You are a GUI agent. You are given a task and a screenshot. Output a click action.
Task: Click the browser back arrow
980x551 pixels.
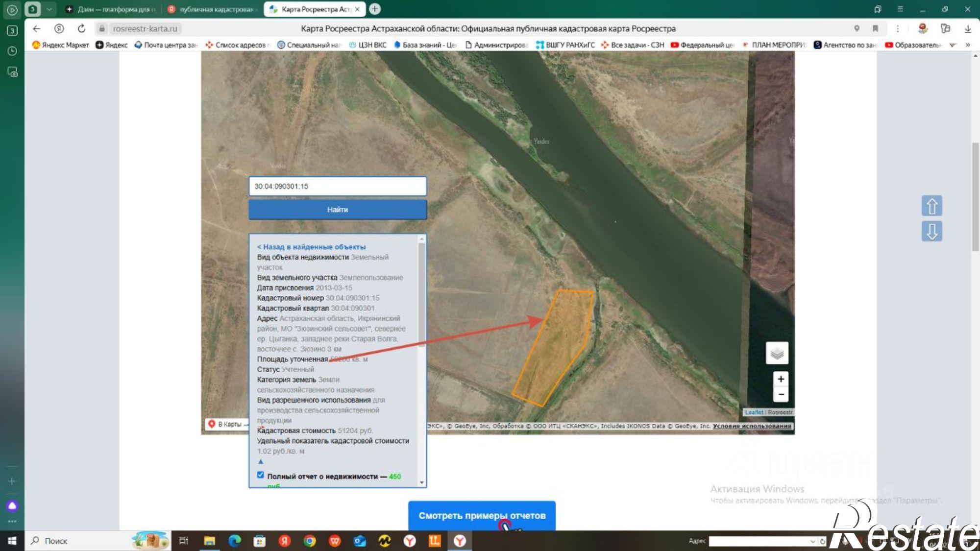pyautogui.click(x=37, y=28)
